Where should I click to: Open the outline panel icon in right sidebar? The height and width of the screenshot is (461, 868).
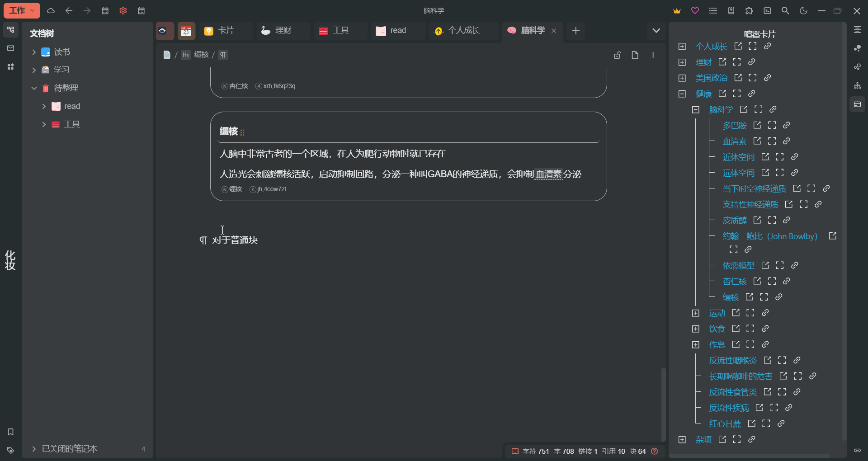[858, 29]
